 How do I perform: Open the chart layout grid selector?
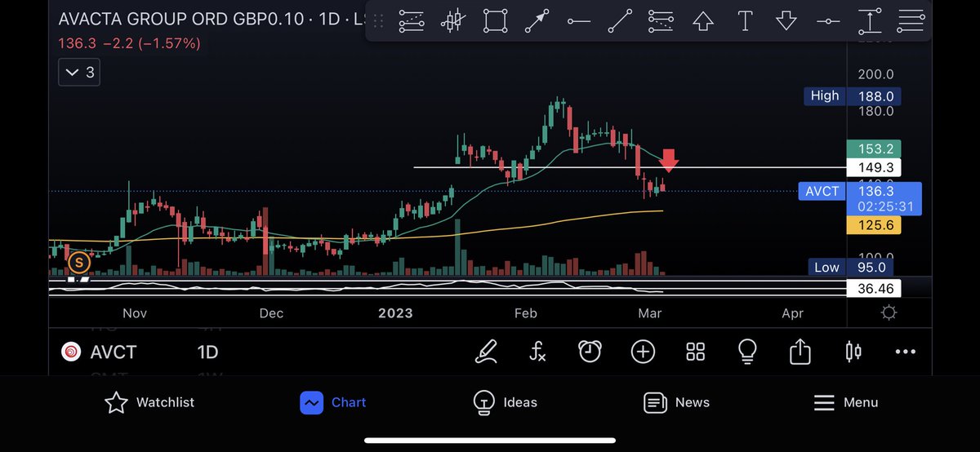[x=695, y=352]
